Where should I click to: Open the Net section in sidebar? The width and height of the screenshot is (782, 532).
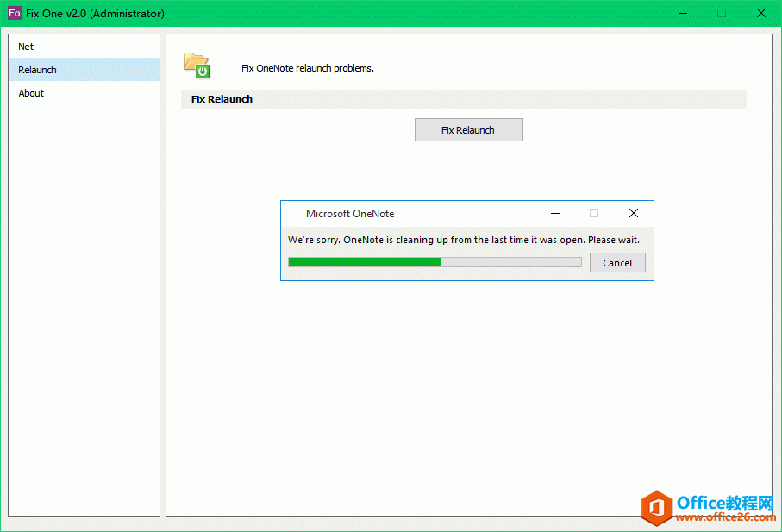click(x=84, y=47)
